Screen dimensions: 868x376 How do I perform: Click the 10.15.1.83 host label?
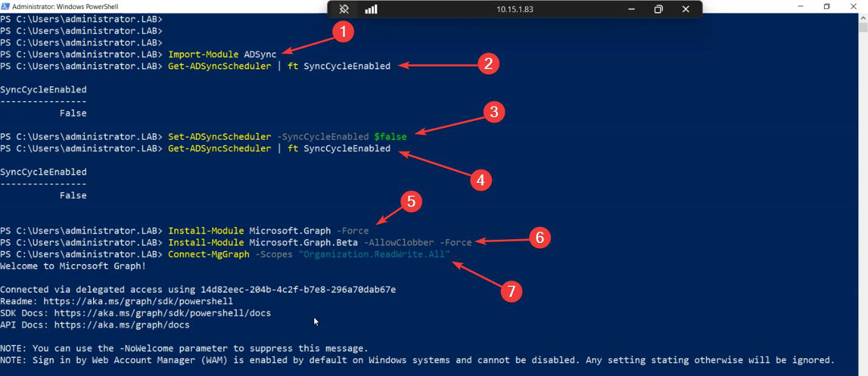[x=515, y=9]
